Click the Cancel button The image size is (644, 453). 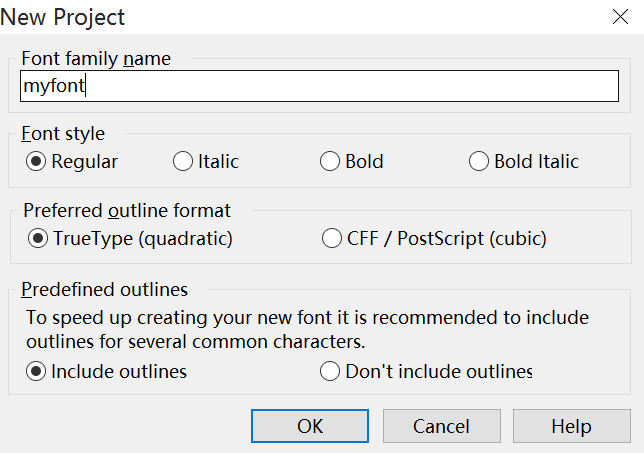pos(442,426)
